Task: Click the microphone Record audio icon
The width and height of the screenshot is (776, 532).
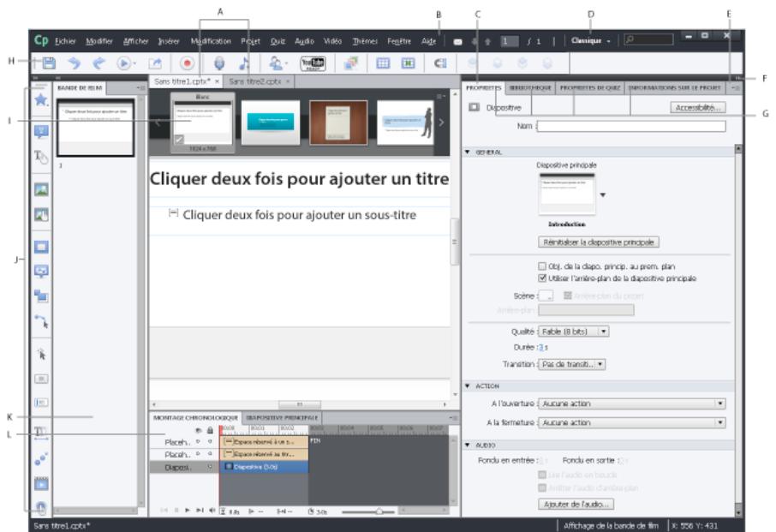Action: pos(218,63)
